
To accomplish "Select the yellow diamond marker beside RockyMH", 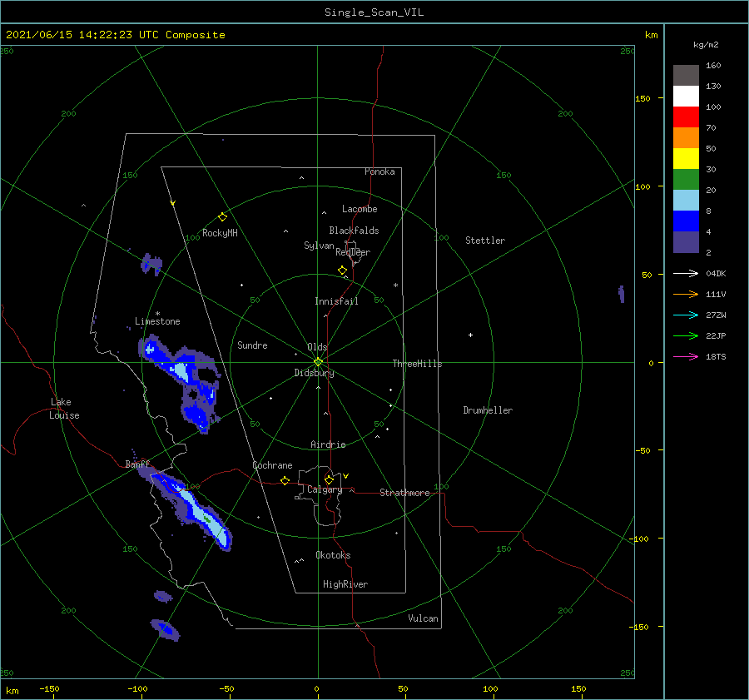I will tap(222, 217).
